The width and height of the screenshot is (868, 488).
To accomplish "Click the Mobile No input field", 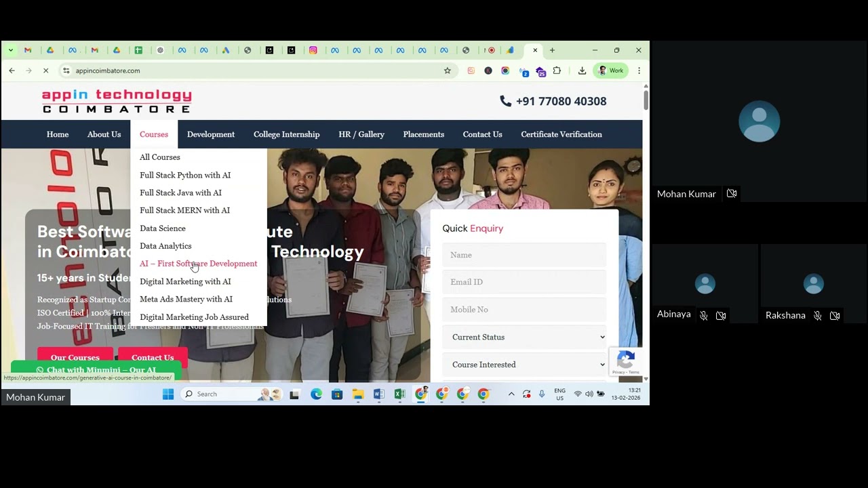I will click(x=524, y=309).
